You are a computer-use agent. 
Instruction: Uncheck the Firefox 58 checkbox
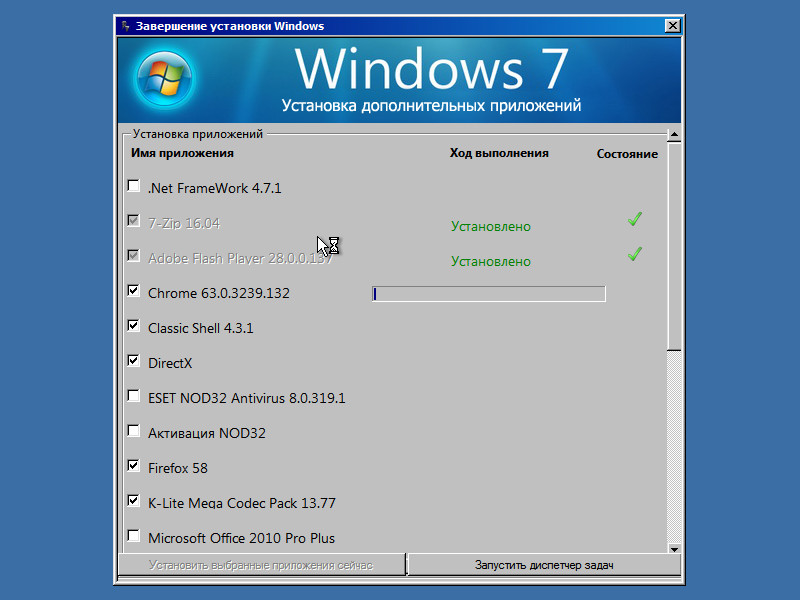[134, 466]
